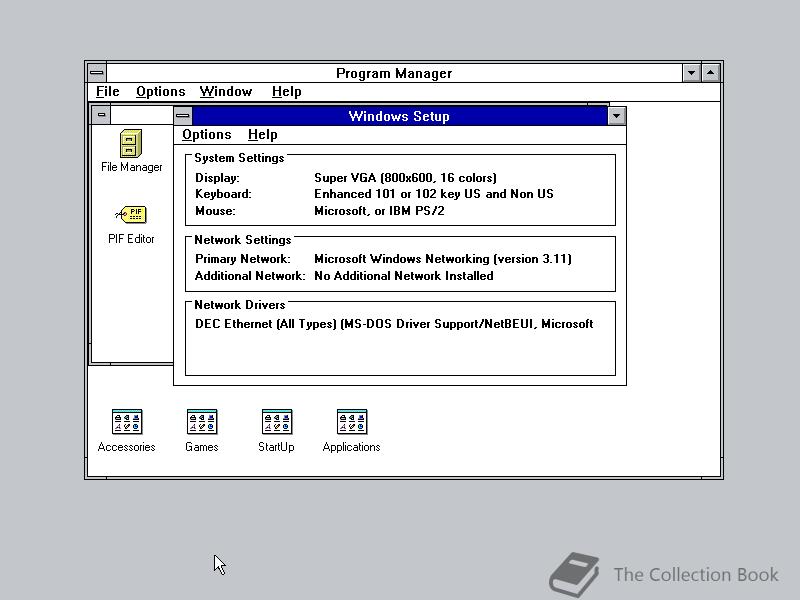
Task: Click Microsoft Windows Networking (version 3.11) text
Action: pyautogui.click(x=442, y=259)
